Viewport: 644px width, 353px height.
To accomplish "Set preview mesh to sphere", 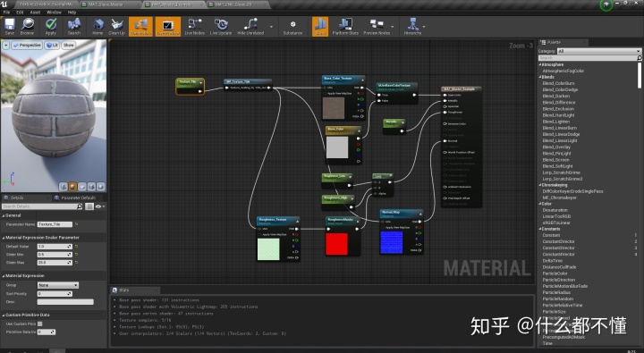I will click(72, 187).
